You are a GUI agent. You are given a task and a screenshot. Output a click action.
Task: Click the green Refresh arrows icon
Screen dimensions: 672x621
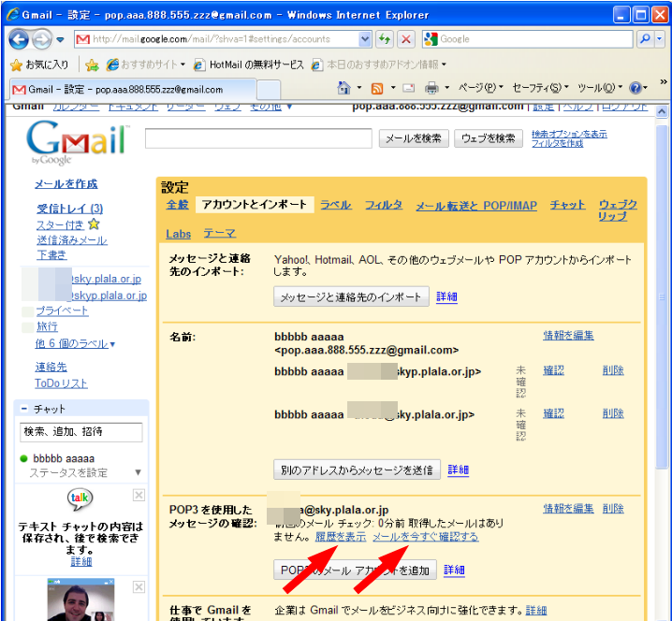[385, 39]
